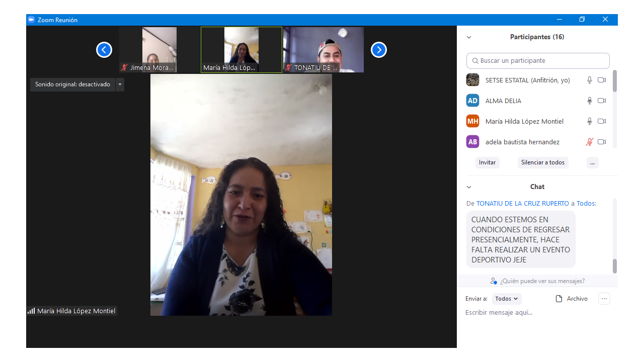Image resolution: width=644 pixels, height=362 pixels.
Task: Click the Invitar button
Action: coord(487,162)
